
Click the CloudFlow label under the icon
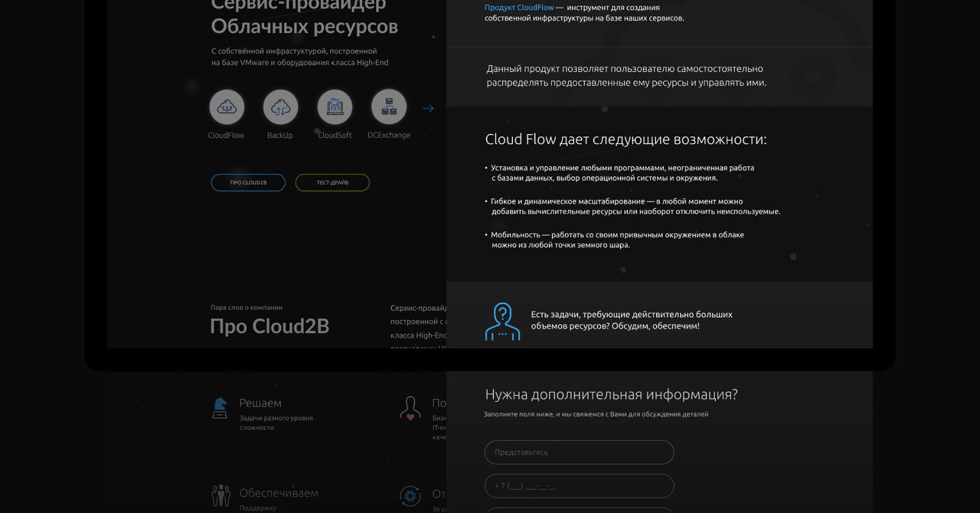tap(226, 135)
